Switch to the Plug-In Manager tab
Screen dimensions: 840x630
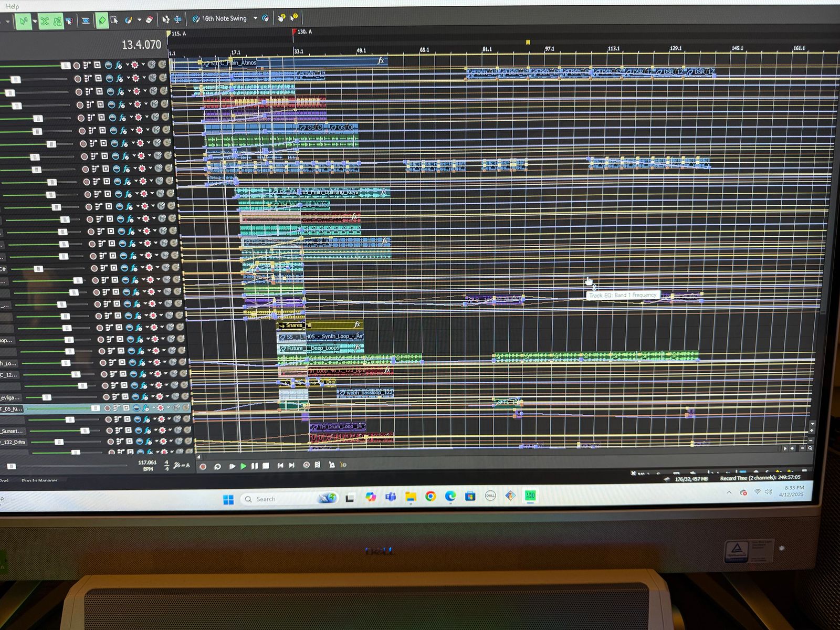39,480
